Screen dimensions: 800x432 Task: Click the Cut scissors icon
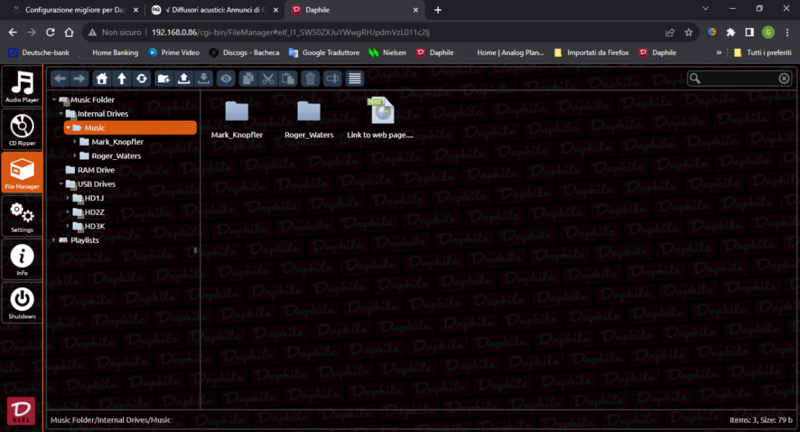(x=268, y=78)
